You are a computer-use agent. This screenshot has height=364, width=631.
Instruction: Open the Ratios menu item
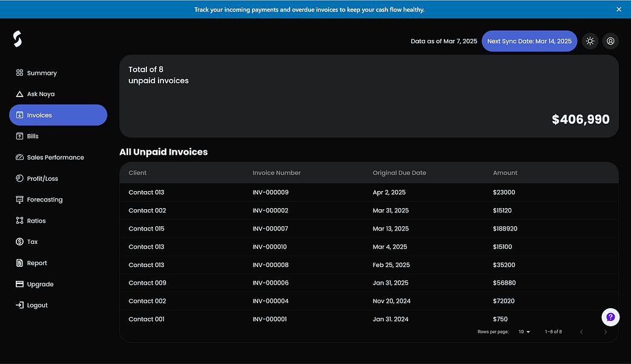[x=36, y=221]
